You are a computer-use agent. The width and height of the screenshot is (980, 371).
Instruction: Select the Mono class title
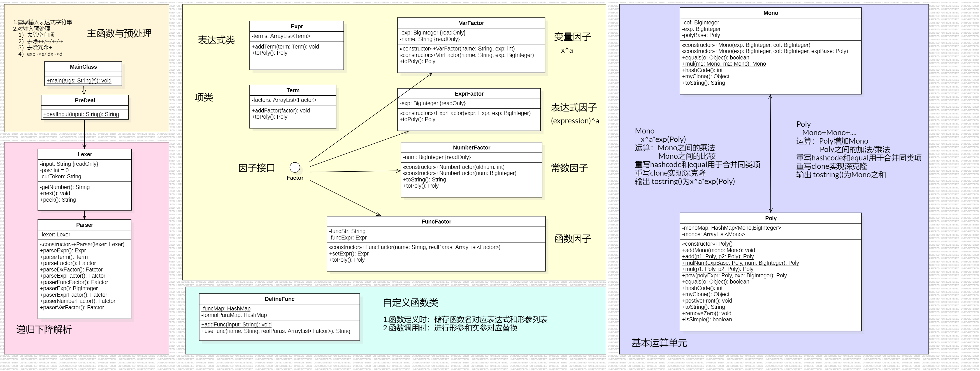[x=771, y=13]
